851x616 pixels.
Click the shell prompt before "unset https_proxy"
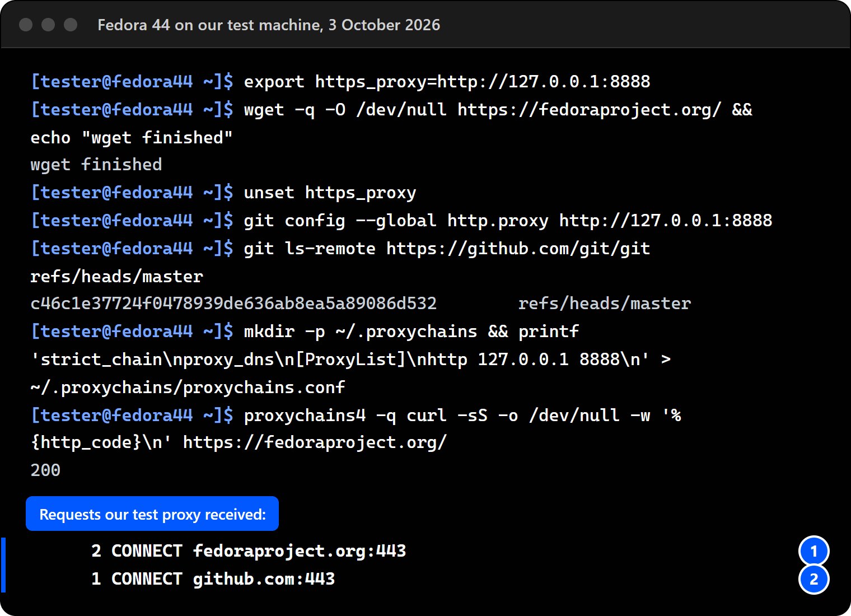[132, 193]
